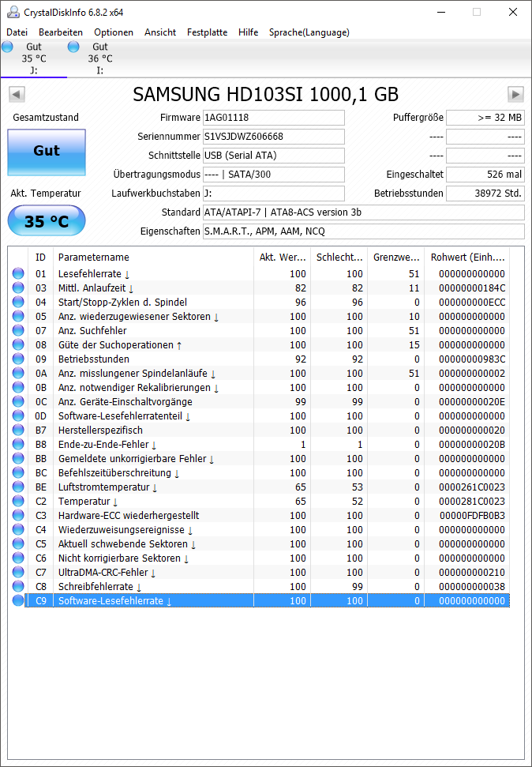Click the Grenzwert column header
Viewport: 532px width, 767px height.
396,258
